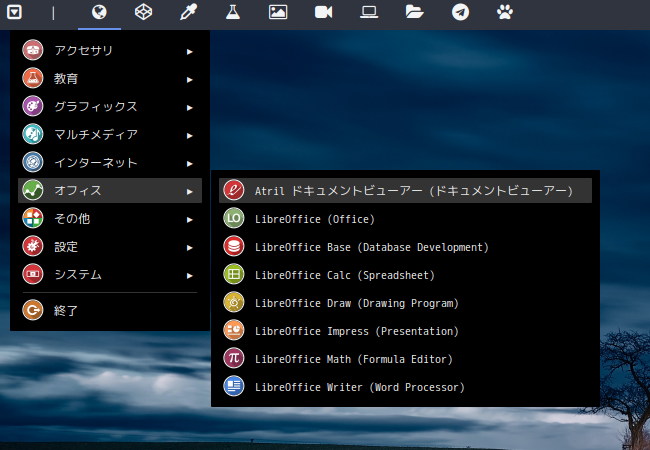Open the アクセサリ menu entry
The height and width of the screenshot is (450, 650).
pos(110,50)
